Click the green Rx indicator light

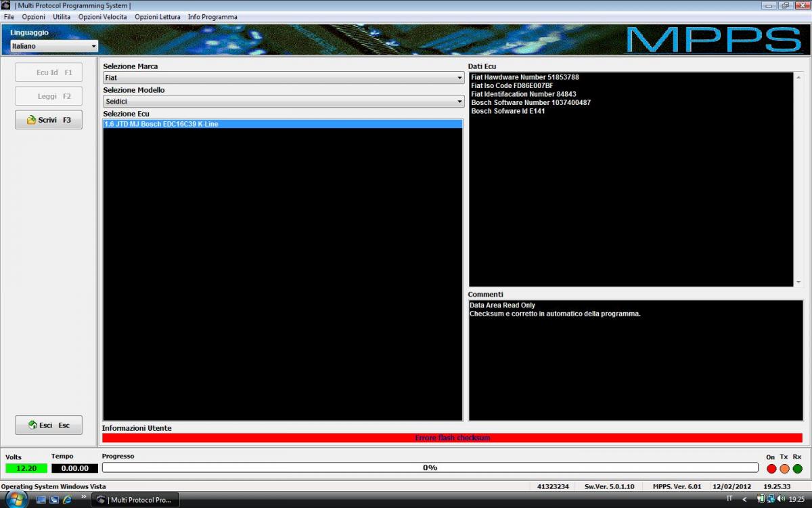coord(797,469)
